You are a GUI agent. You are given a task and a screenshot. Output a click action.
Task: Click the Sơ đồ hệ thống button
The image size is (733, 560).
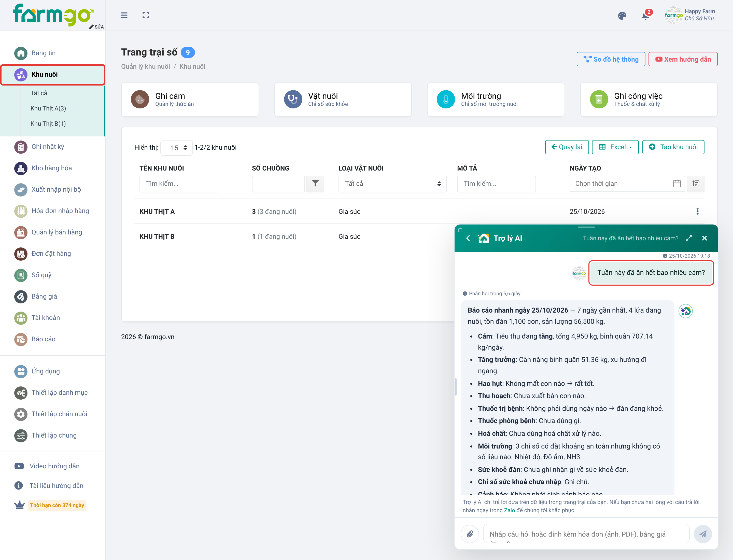[x=611, y=59]
